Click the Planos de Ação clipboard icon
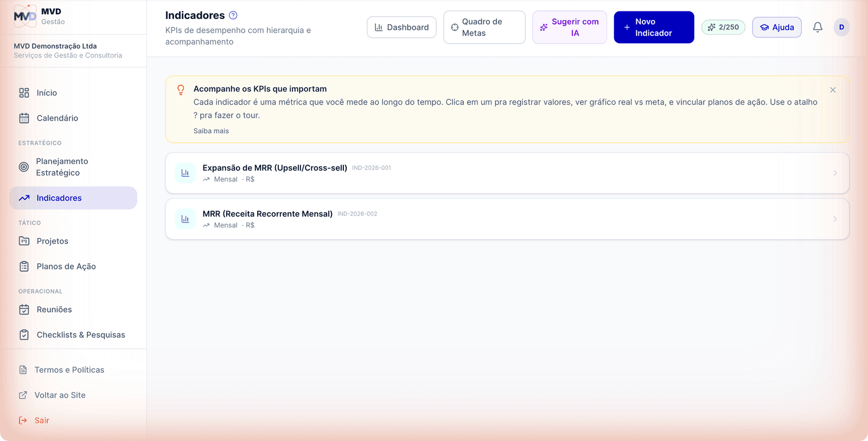The image size is (868, 441). pyautogui.click(x=24, y=267)
